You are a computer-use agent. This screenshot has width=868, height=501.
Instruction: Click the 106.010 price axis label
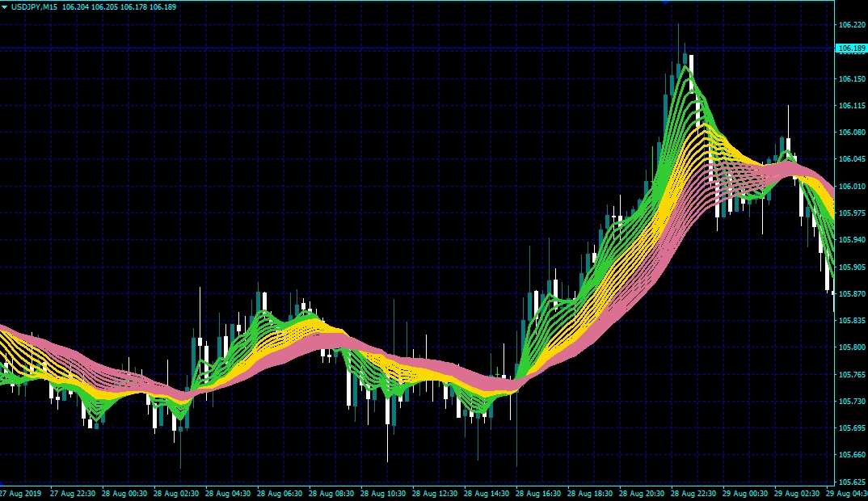[852, 186]
